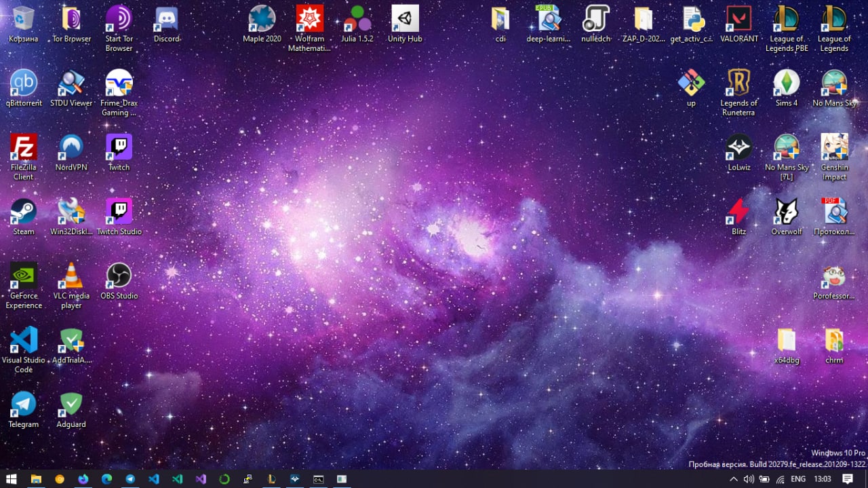868x488 pixels.
Task: Open the Discord desktop shortcut
Action: (x=167, y=24)
